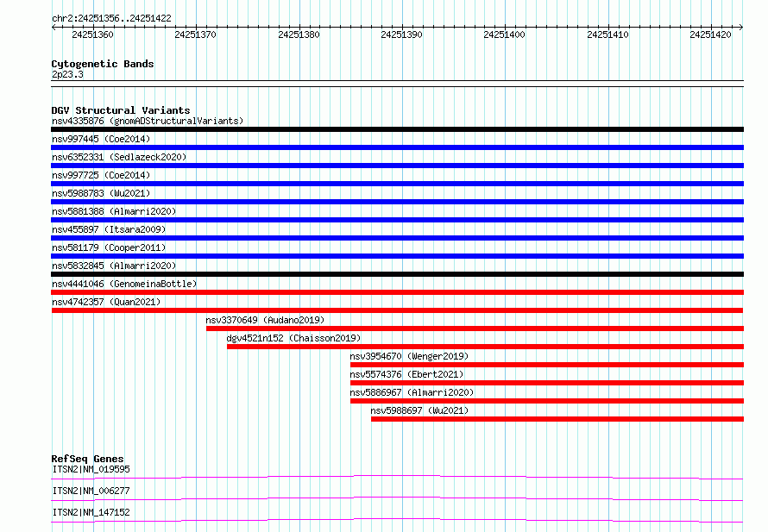
Task: Click ruler coordinate 24251400
Action: pos(505,34)
